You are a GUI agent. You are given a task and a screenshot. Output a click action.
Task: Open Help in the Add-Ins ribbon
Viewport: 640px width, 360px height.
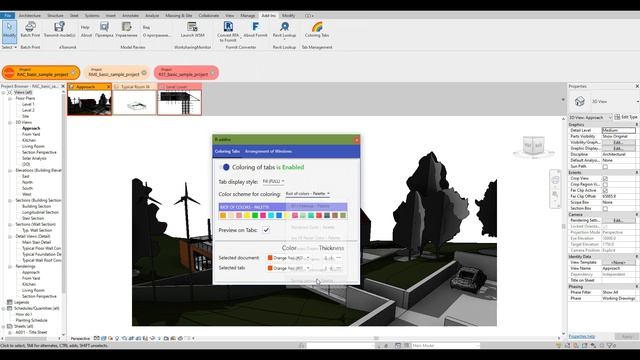point(85,27)
